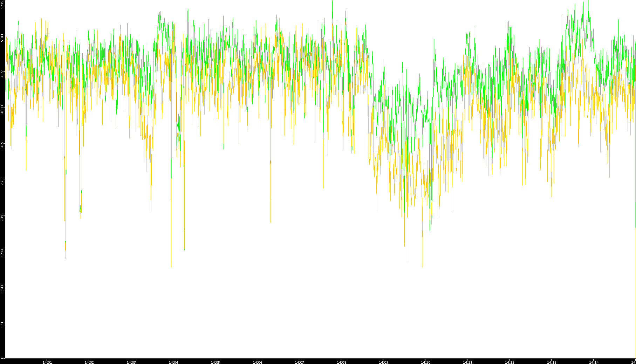
Task: Select the 14:06 timestamp
Action: 257,362
